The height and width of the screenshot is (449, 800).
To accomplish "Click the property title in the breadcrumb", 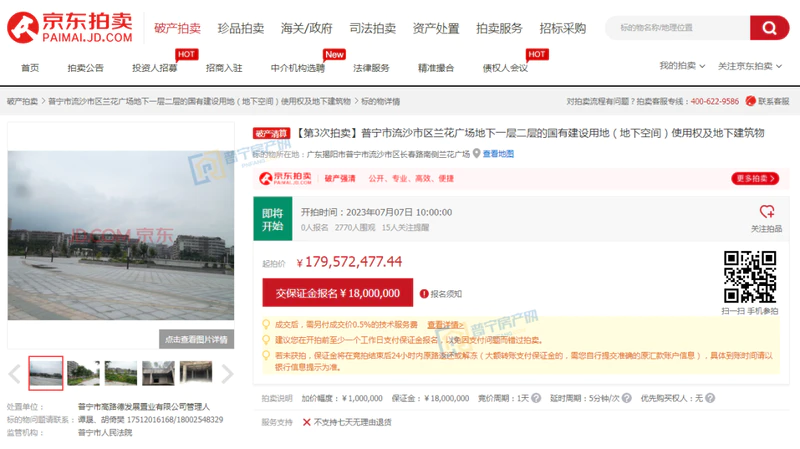I will click(x=199, y=101).
